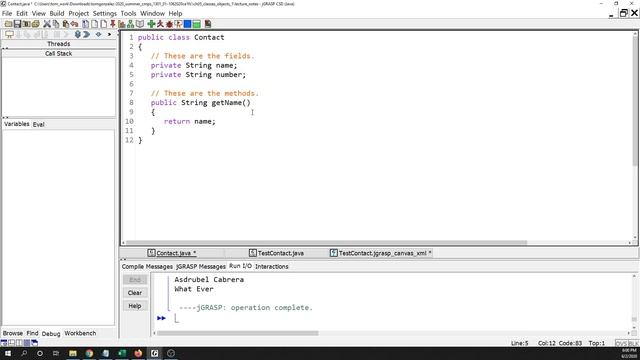Open the Windows Start menu
The image size is (640, 360).
[x=8, y=353]
